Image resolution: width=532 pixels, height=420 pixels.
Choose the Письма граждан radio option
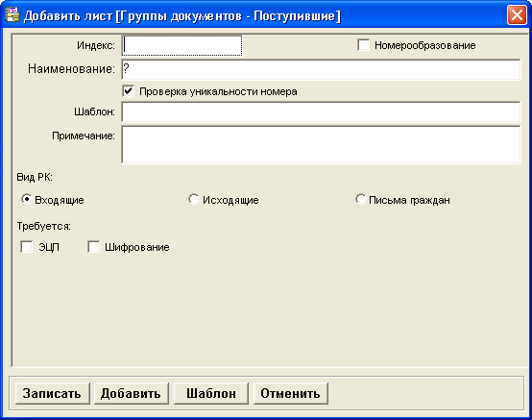tap(360, 199)
